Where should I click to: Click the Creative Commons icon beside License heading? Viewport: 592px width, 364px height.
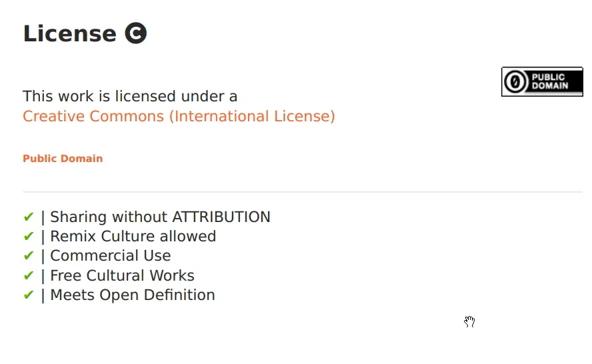click(x=135, y=33)
